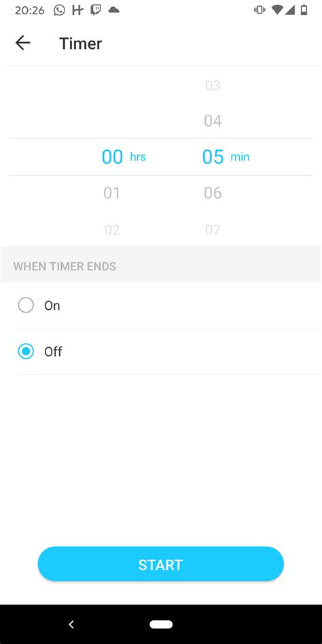Go back using the header arrow
The image size is (322, 644).
[x=22, y=43]
